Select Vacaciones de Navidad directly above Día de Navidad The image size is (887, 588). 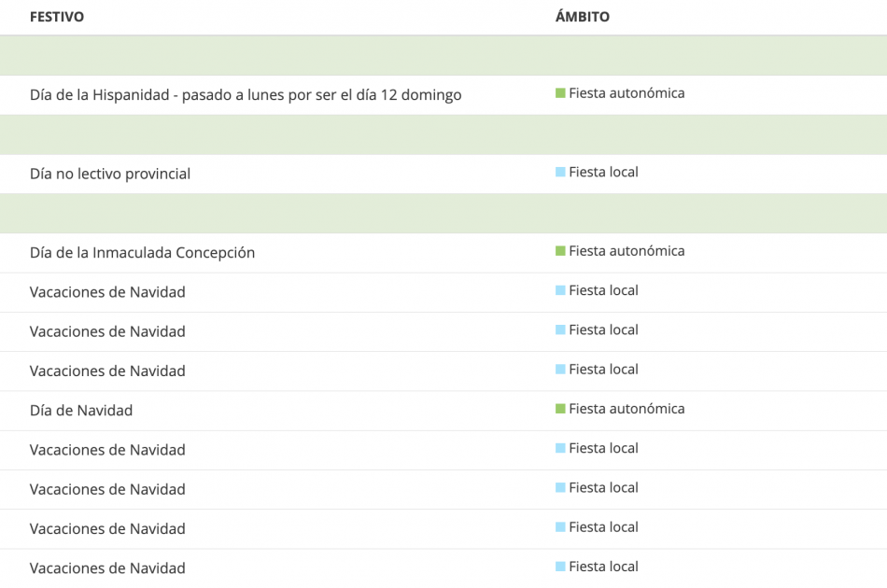(107, 371)
